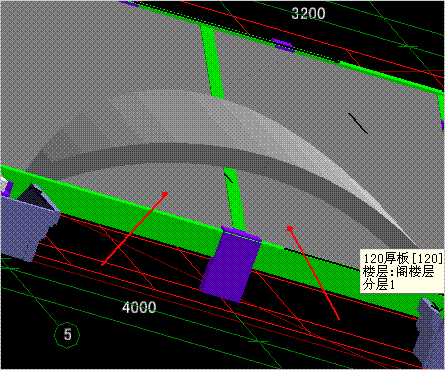Select the small purple block near 3200
Viewport: 445px width, 370px height.
coord(283,45)
